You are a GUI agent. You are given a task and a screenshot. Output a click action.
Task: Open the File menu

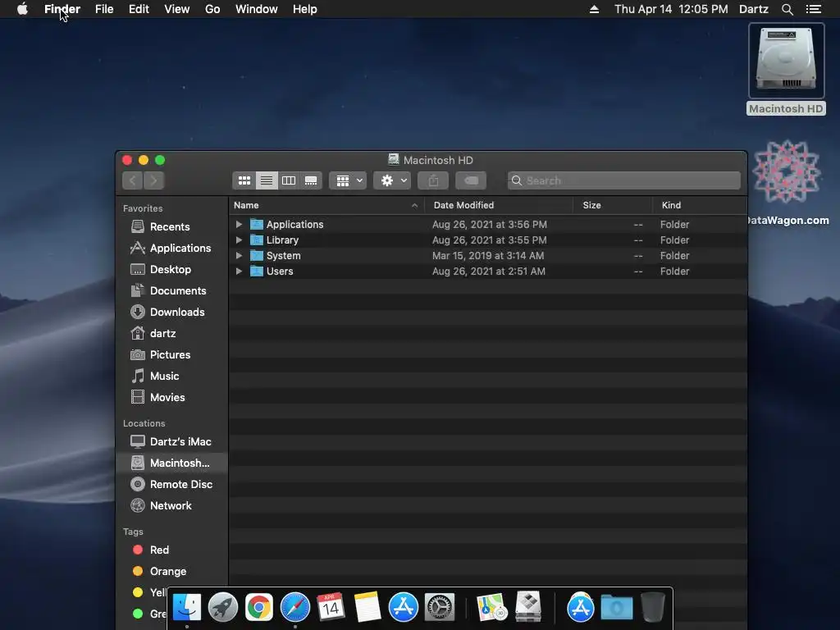pyautogui.click(x=104, y=9)
